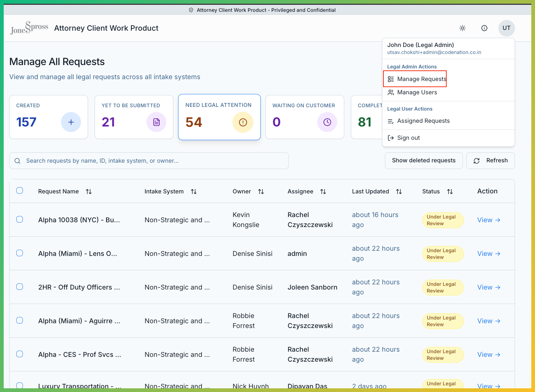This screenshot has height=392, width=535.
Task: Sort requests by Last Updated column
Action: [399, 191]
